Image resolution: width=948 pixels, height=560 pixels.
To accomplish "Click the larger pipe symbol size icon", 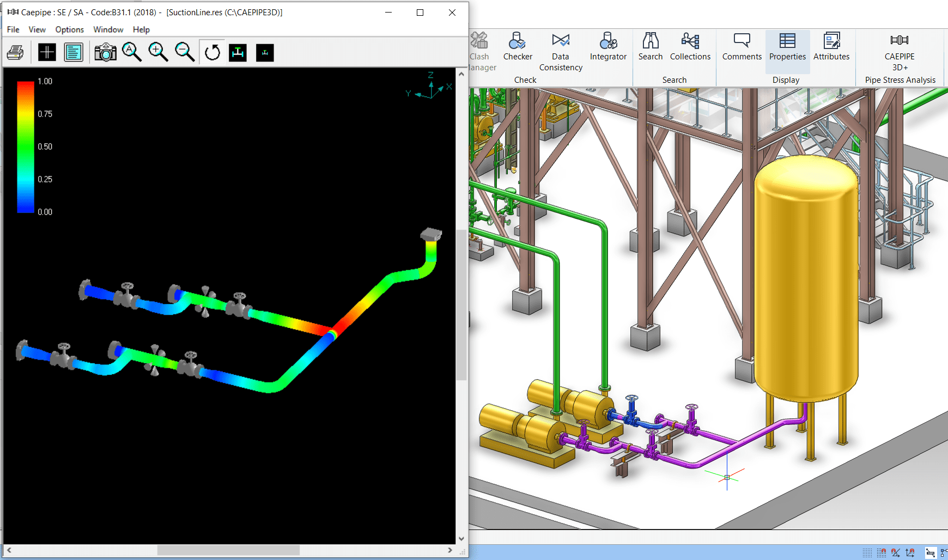I will 238,53.
